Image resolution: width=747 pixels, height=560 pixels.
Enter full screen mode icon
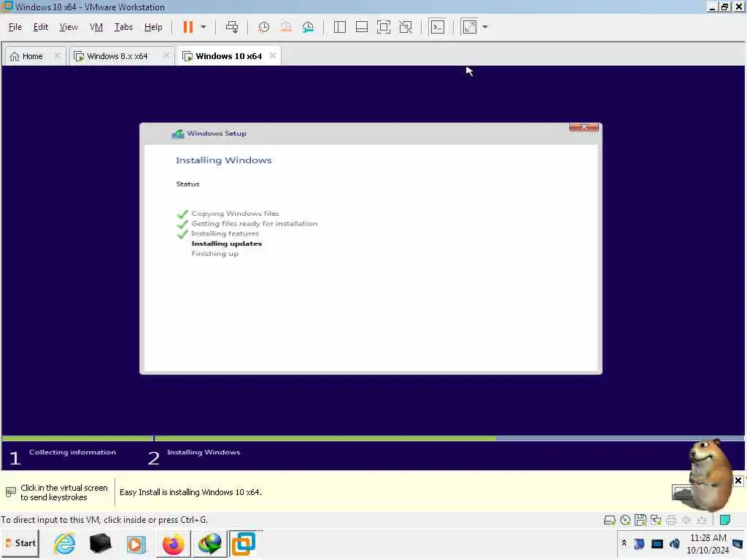(384, 27)
